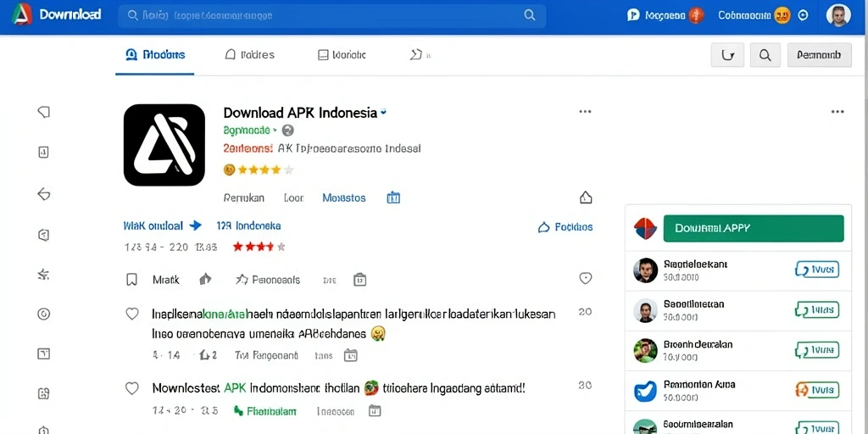Click the Download logo in header

click(57, 15)
